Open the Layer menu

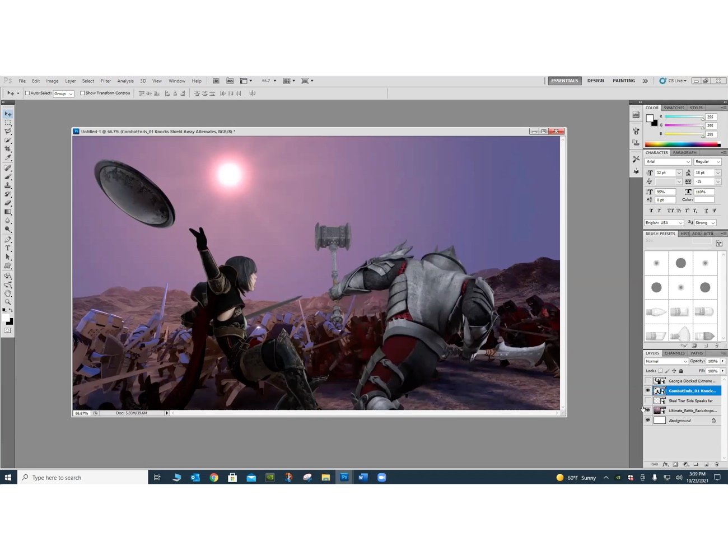[x=70, y=81]
